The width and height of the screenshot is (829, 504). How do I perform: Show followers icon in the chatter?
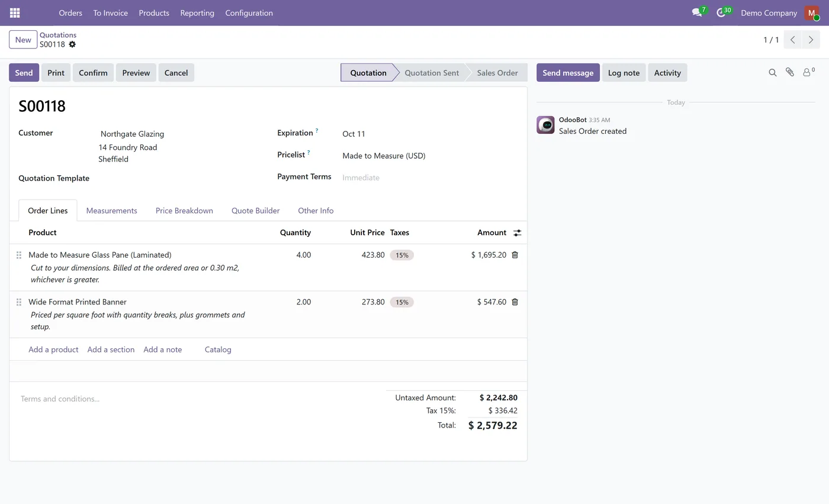[808, 72]
